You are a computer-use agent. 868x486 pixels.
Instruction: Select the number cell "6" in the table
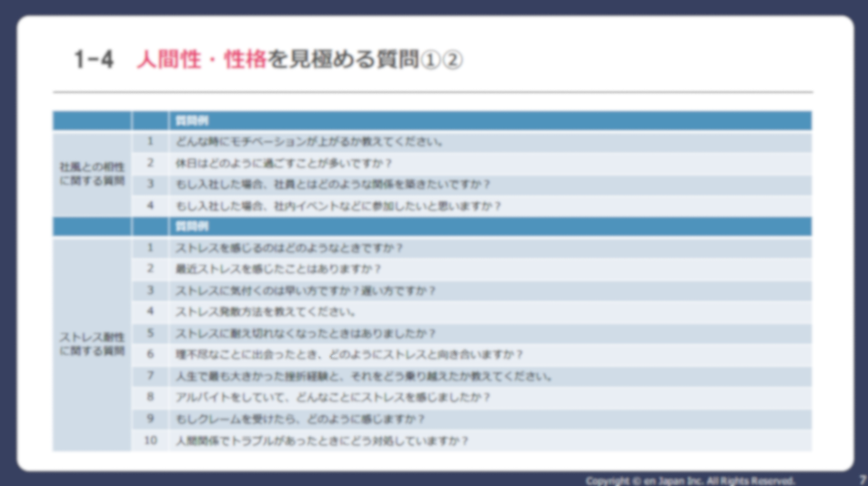(x=150, y=354)
